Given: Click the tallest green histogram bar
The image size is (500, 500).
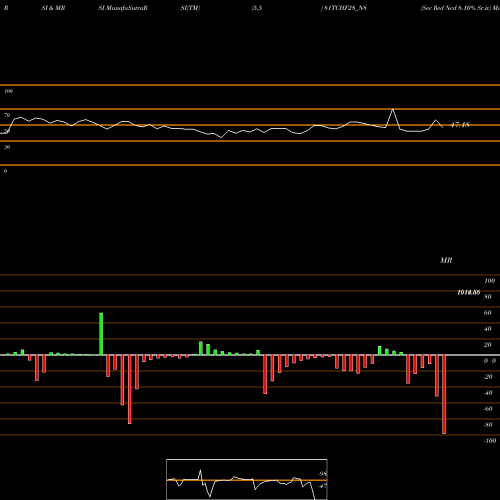Looking at the screenshot, I should (x=101, y=334).
